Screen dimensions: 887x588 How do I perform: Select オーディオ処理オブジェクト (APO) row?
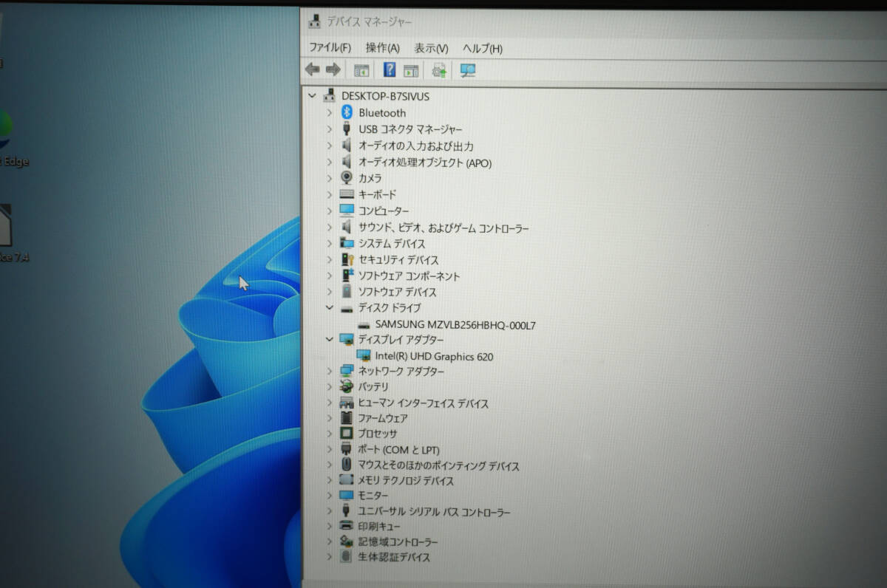(x=425, y=163)
